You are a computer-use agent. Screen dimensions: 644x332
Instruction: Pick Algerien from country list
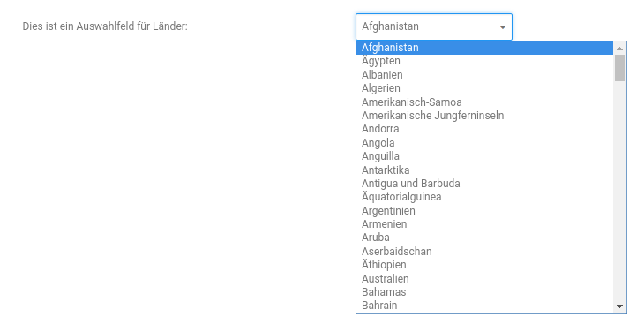(x=484, y=88)
